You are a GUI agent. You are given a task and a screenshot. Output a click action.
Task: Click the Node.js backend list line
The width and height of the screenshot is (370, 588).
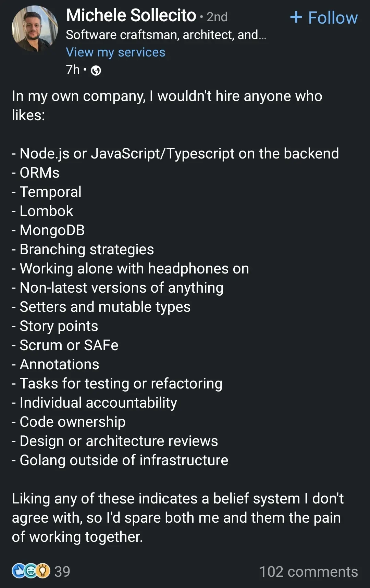[x=175, y=153]
